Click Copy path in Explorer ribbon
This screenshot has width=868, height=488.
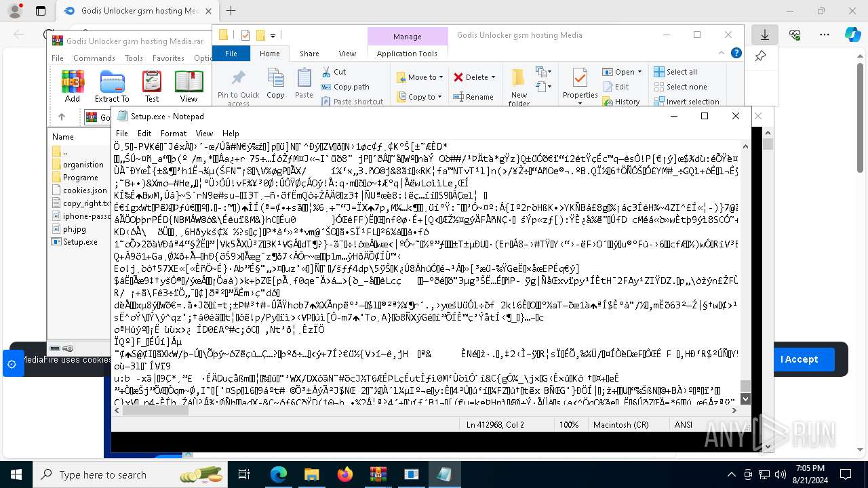pyautogui.click(x=345, y=87)
